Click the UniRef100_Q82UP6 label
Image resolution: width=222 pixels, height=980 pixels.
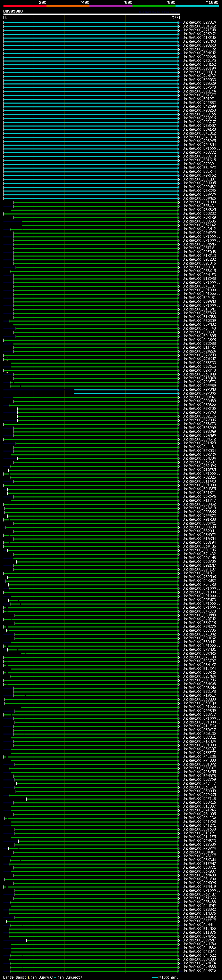pos(199,466)
